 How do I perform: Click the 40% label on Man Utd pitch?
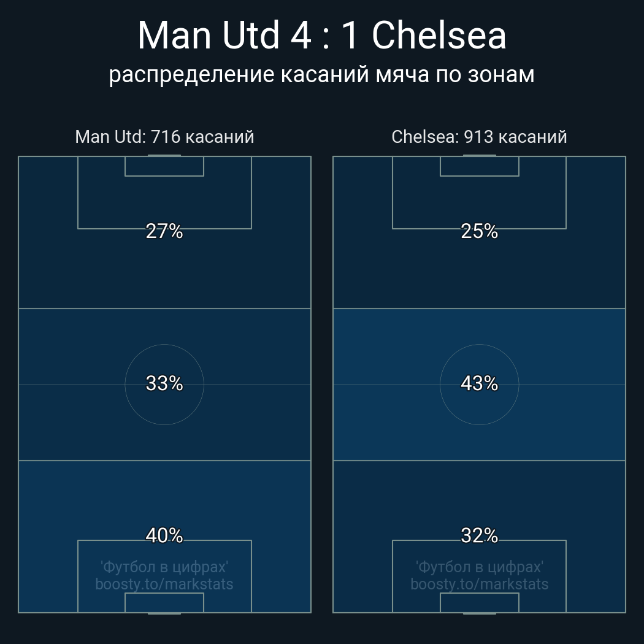click(x=164, y=535)
